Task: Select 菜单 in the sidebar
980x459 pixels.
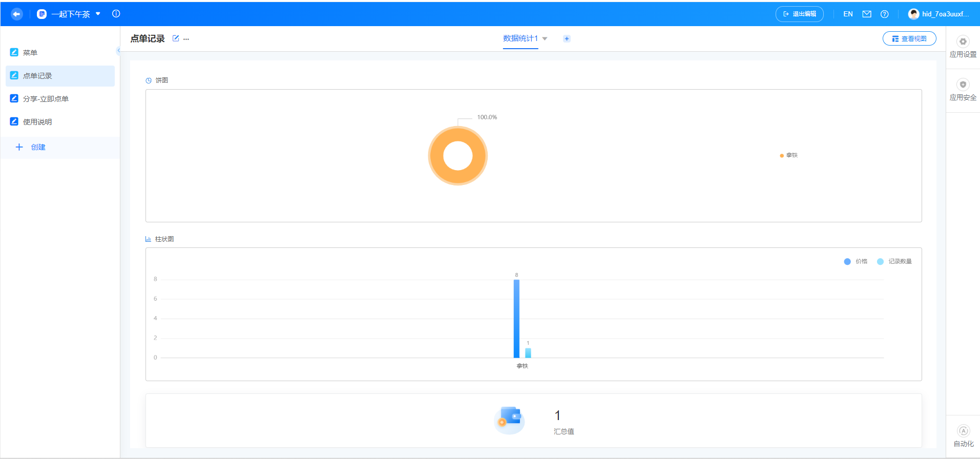Action: point(60,53)
